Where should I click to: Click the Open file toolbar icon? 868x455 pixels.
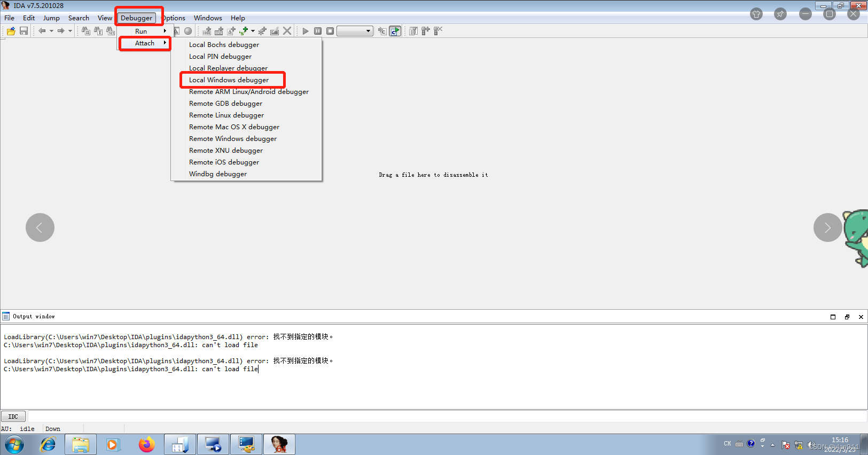click(11, 31)
